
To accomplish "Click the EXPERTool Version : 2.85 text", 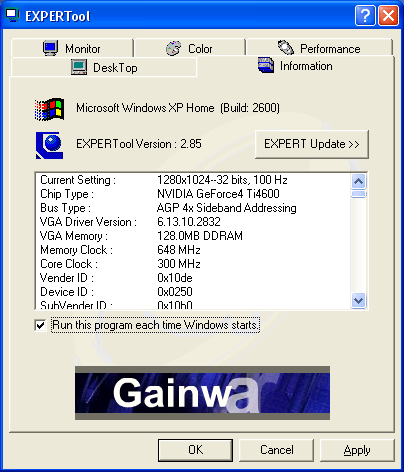I will pyautogui.click(x=139, y=144).
